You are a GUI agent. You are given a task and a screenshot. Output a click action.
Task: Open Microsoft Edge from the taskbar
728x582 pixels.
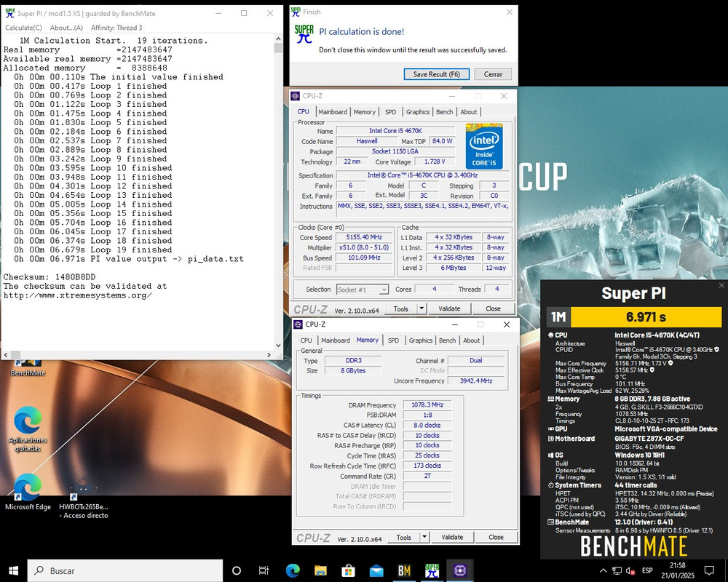tap(293, 570)
